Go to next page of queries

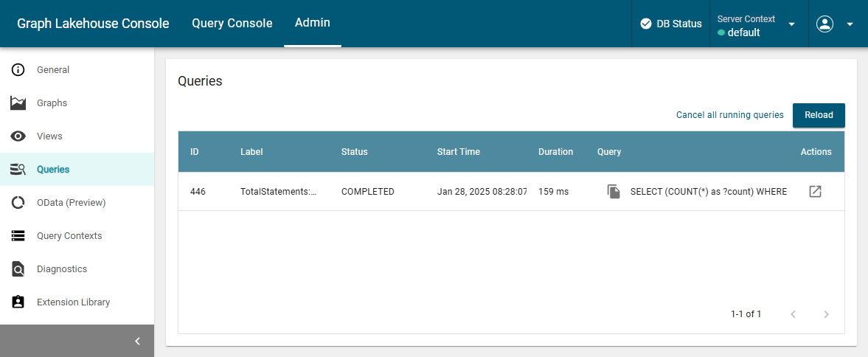(826, 314)
